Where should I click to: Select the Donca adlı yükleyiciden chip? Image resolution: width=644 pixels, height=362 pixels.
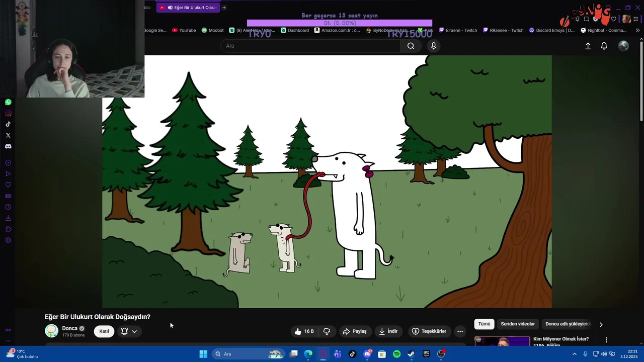tap(568, 324)
